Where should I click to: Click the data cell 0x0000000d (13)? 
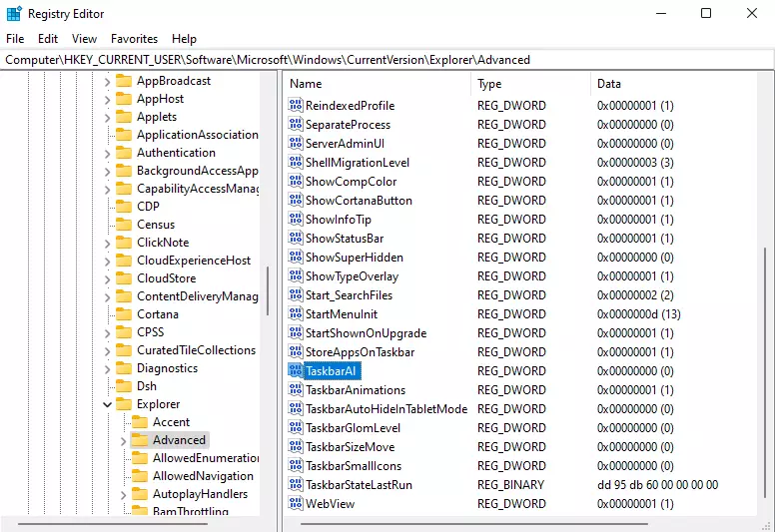[x=638, y=314]
